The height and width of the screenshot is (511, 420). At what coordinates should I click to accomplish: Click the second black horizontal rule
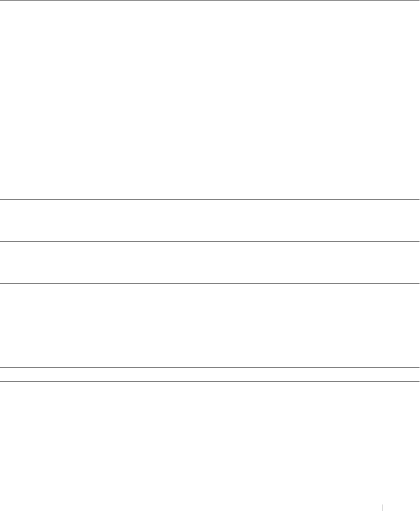click(x=210, y=45)
